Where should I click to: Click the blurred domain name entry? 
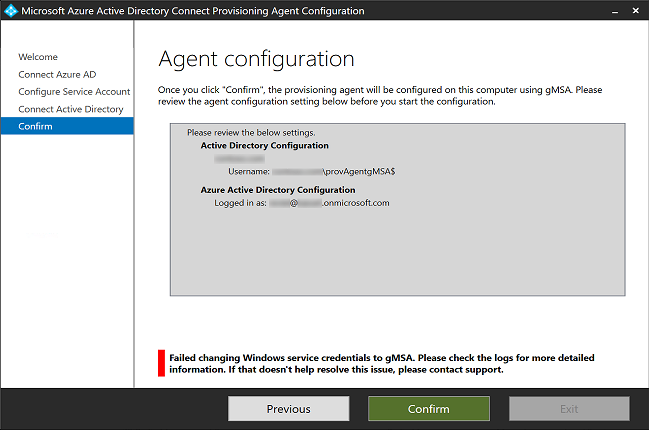[239, 159]
